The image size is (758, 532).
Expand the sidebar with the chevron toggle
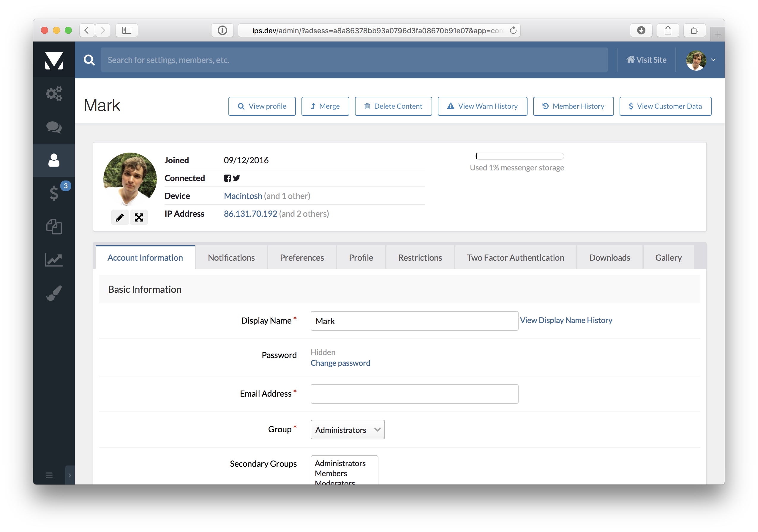point(70,475)
